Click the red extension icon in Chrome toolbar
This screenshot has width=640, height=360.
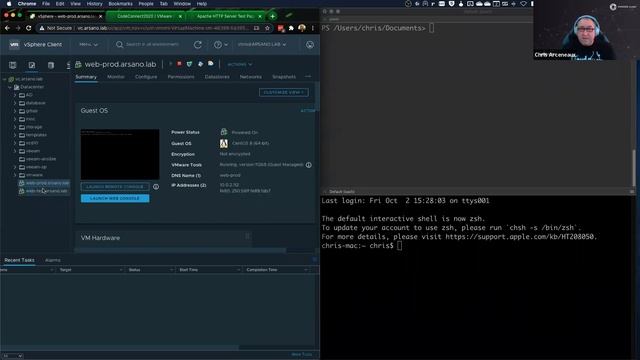point(280,28)
